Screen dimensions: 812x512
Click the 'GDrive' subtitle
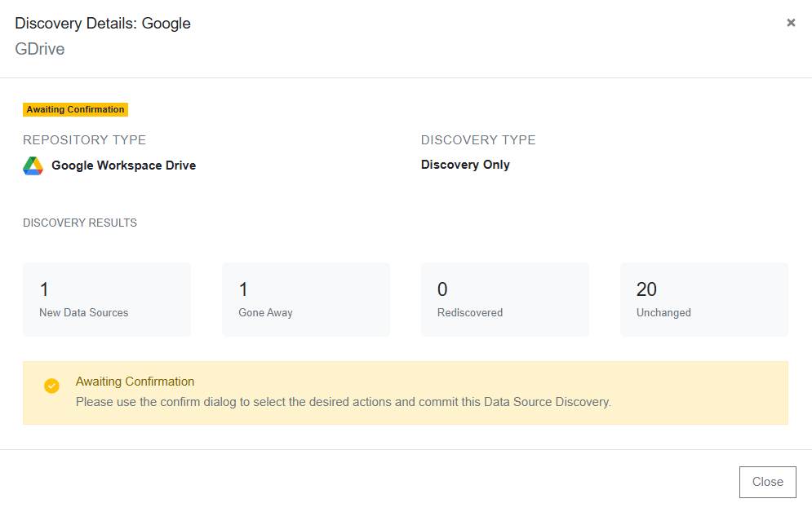(40, 49)
